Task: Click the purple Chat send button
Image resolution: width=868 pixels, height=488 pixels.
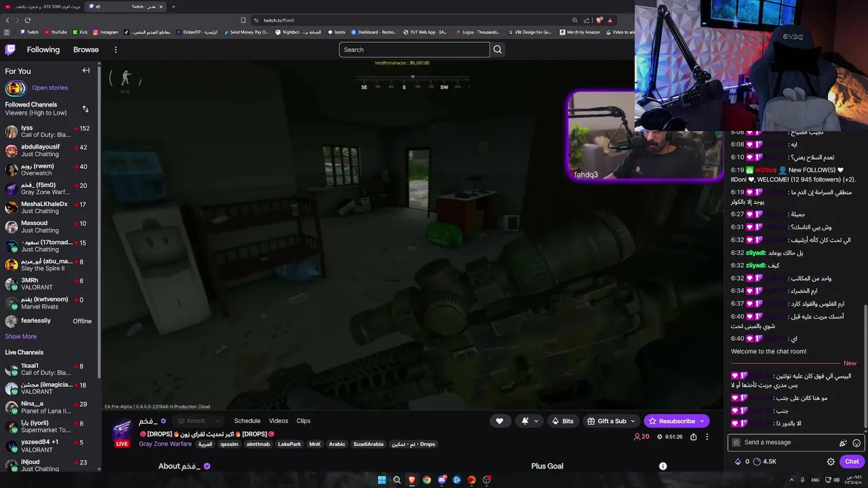Action: tap(852, 462)
